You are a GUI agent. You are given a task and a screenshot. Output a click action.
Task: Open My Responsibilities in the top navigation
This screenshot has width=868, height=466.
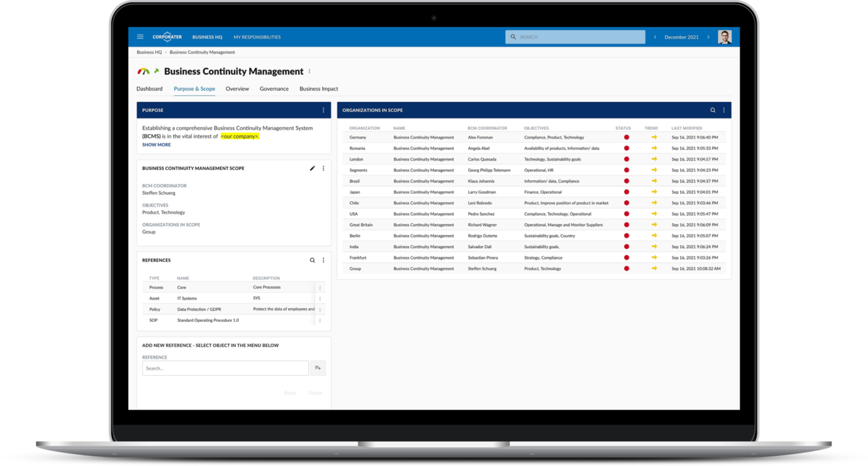pyautogui.click(x=257, y=36)
